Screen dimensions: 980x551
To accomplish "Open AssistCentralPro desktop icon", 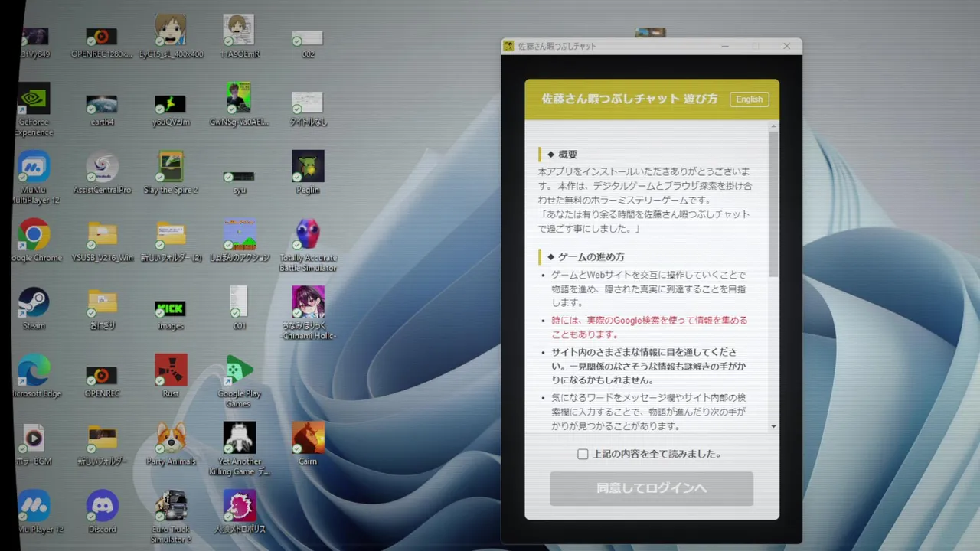I will (x=102, y=167).
